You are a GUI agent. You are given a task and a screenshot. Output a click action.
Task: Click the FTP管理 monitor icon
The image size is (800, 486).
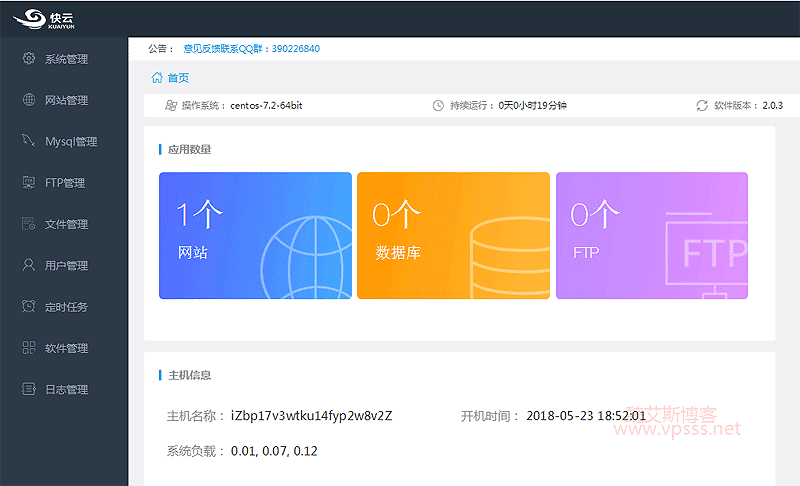(29, 182)
